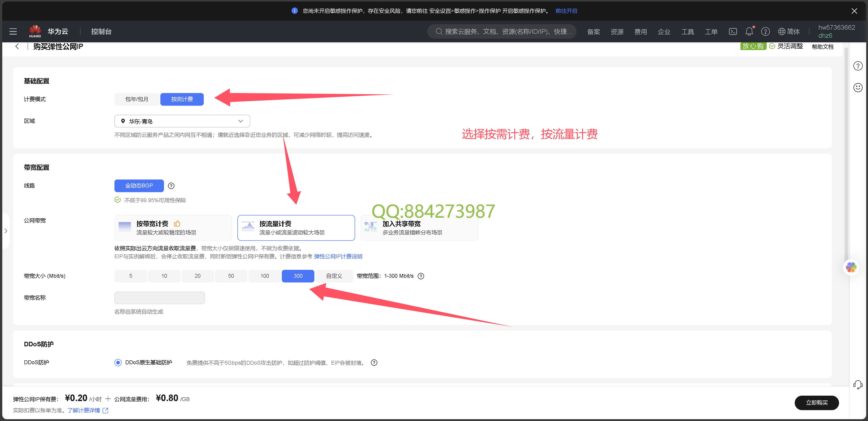Select the 全动态BGP line type
The height and width of the screenshot is (421, 868).
[x=139, y=186]
